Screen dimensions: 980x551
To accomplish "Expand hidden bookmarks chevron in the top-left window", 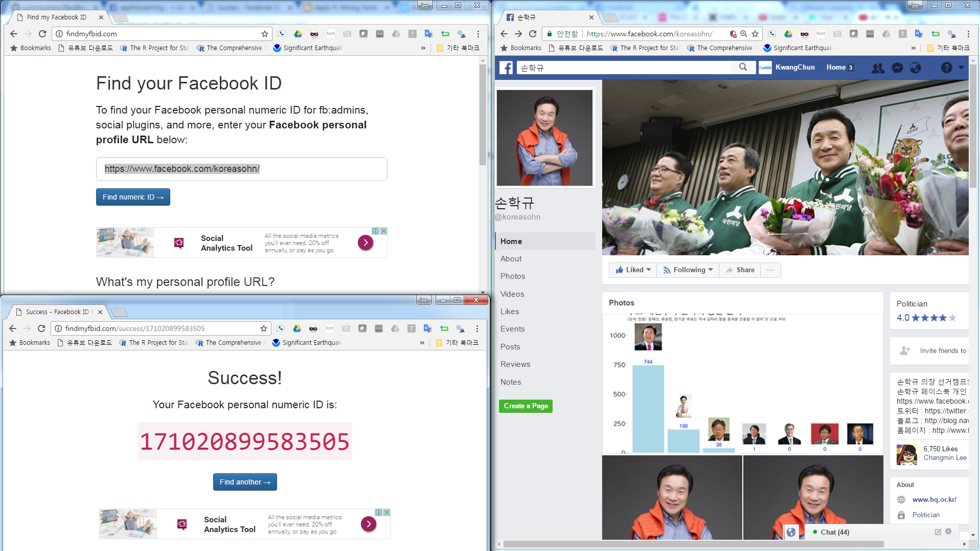I will (x=423, y=48).
